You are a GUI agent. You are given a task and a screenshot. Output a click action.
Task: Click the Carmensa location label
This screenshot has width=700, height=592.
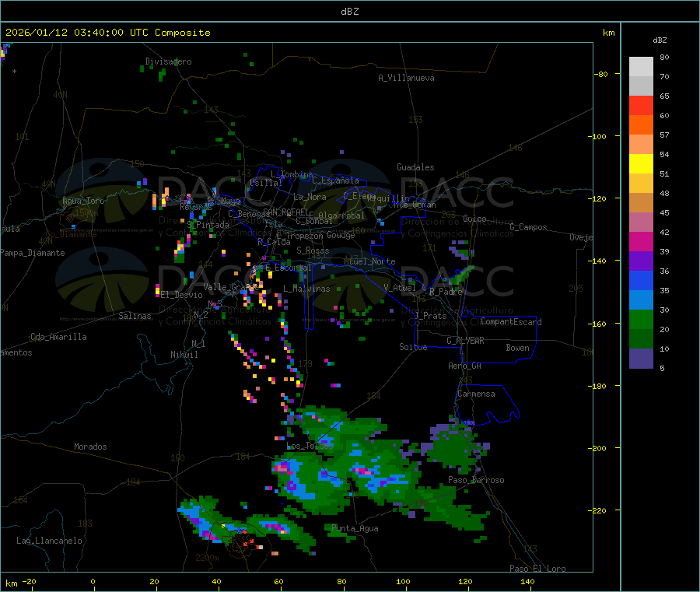[x=476, y=394]
